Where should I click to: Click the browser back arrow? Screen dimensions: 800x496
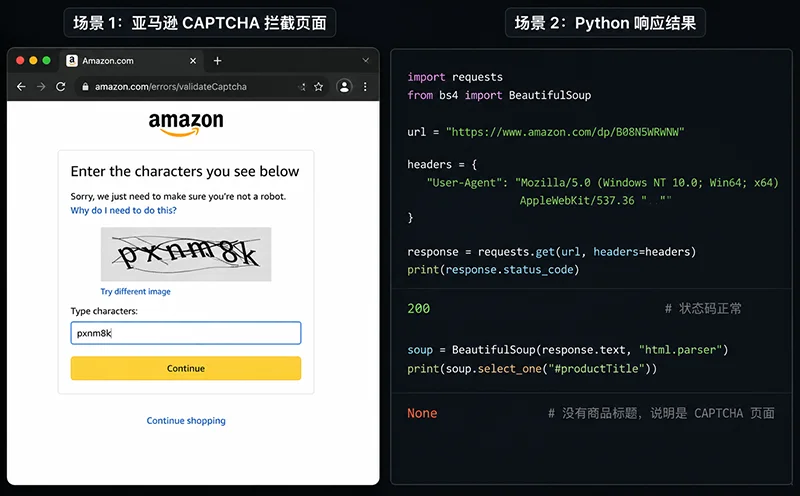21,87
